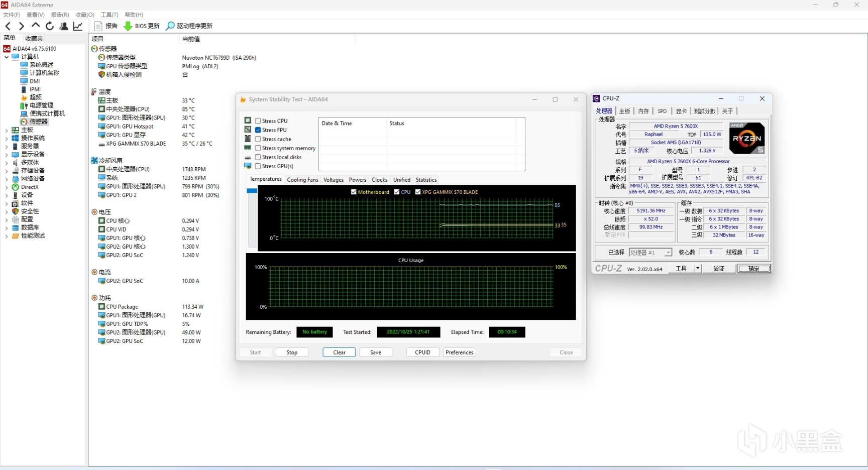868x470 pixels.
Task: Open the 处理器 #1 selection combo box
Action: click(650, 253)
